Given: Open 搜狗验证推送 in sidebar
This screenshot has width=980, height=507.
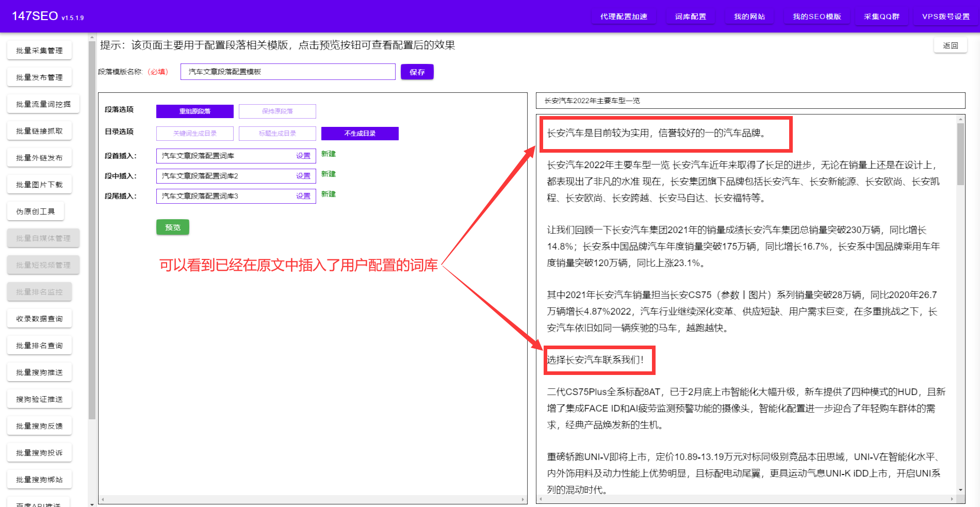Looking at the screenshot, I should 39,399.
